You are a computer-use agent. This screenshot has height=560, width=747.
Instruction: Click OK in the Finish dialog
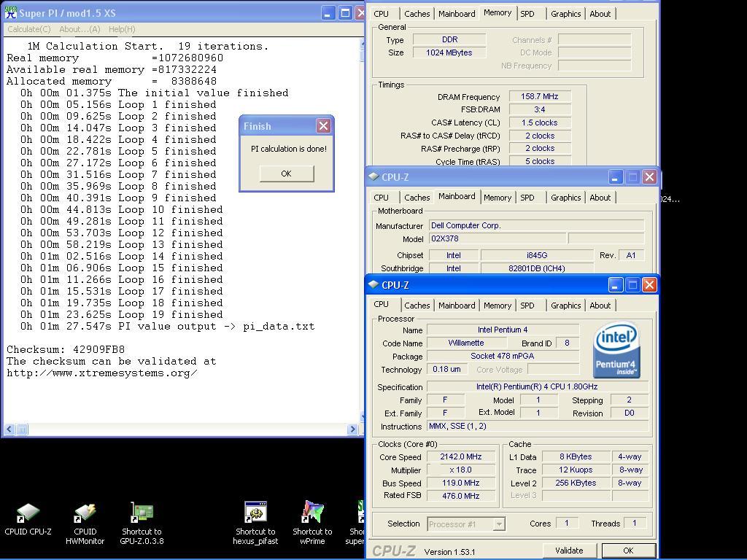(286, 174)
